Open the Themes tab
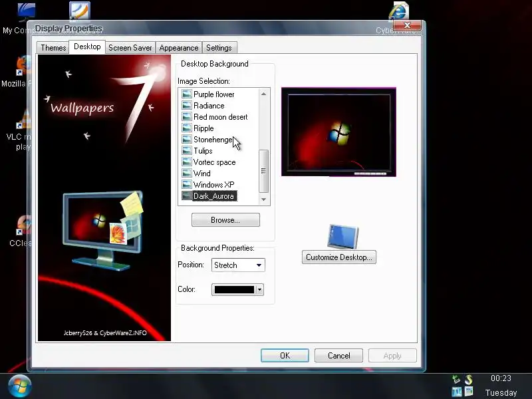532x399 pixels. [x=53, y=48]
